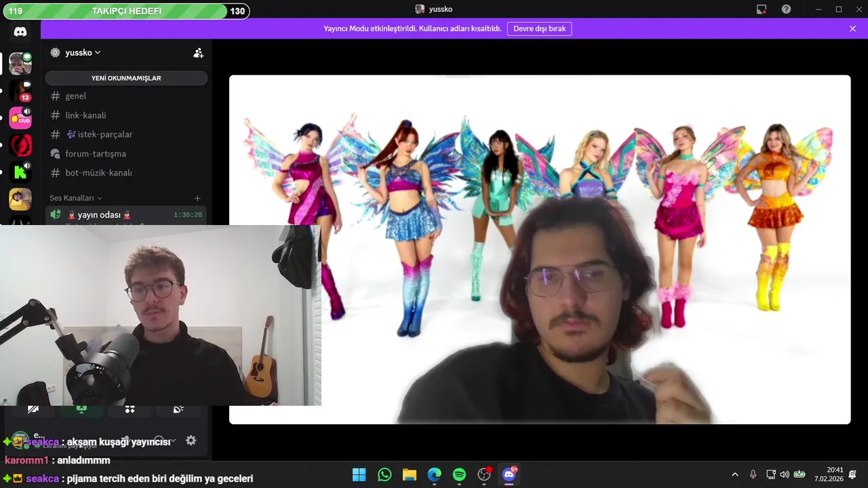Click the invite people icon beside yussko

pos(198,53)
